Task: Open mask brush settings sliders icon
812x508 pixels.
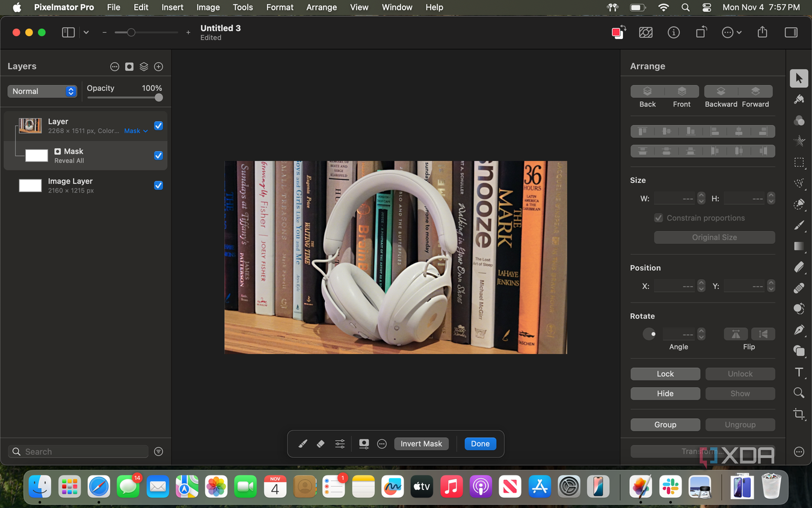Action: [340, 444]
